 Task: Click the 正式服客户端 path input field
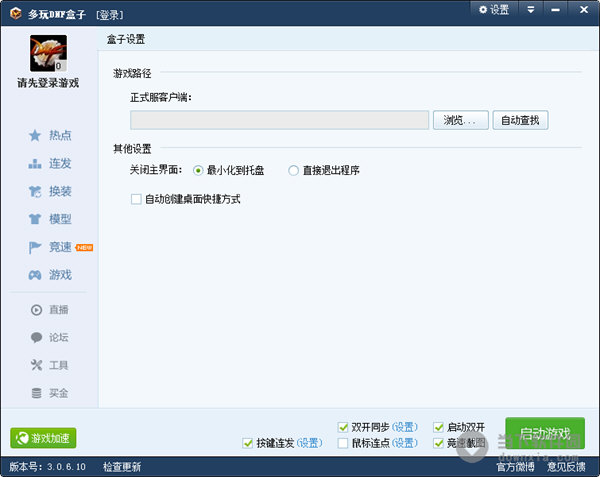(279, 120)
